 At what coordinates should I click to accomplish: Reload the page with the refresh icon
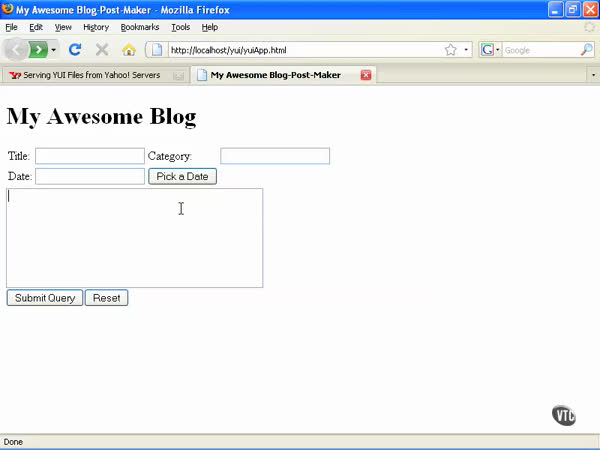point(75,50)
